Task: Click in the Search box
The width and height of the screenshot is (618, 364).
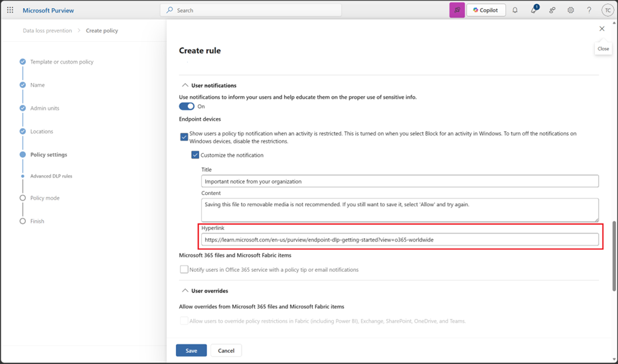Action: 251,10
